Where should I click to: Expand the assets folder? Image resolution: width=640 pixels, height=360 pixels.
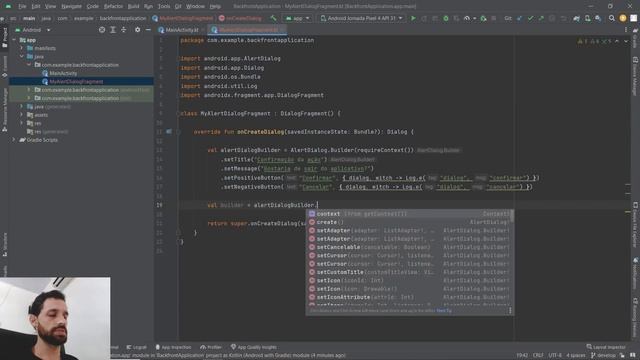pos(22,115)
